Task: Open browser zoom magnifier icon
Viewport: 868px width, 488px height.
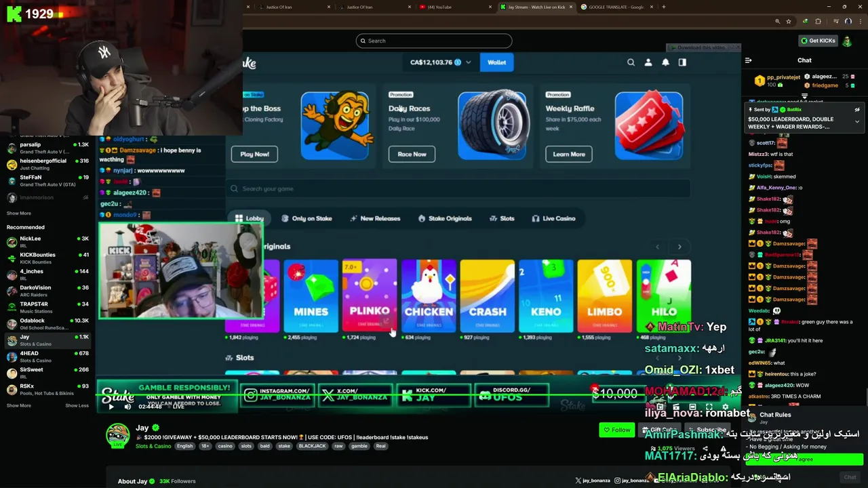Action: (x=777, y=21)
